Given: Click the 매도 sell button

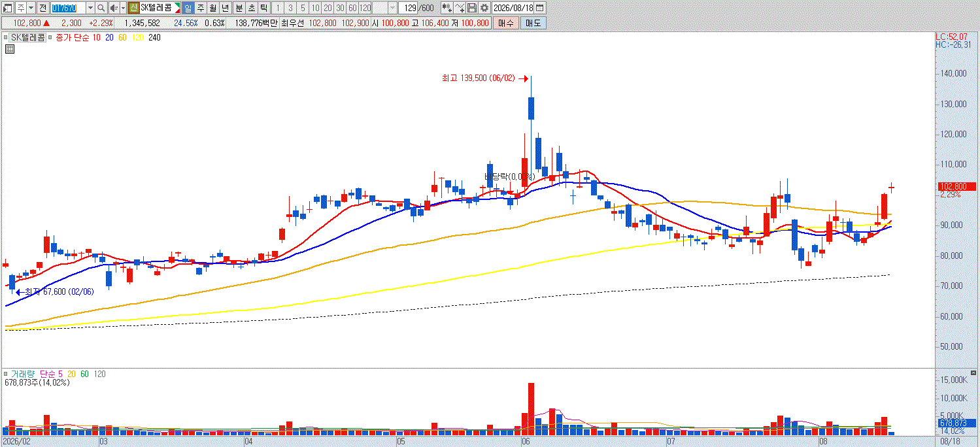Looking at the screenshot, I should [533, 23].
